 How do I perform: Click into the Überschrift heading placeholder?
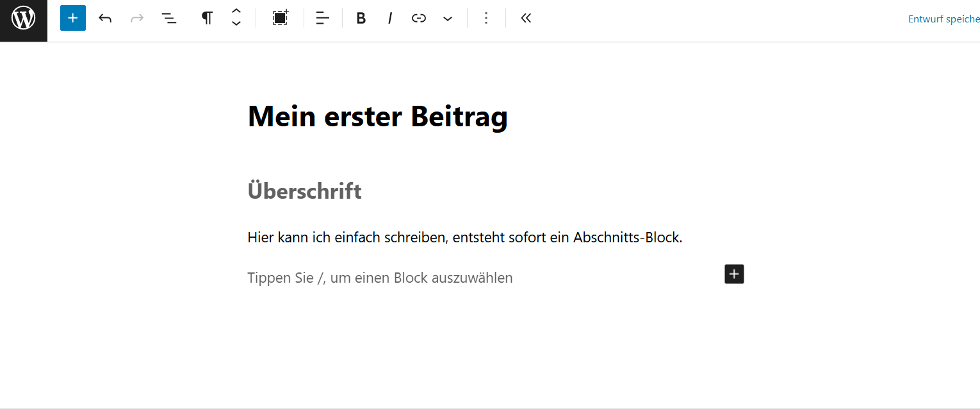click(305, 191)
